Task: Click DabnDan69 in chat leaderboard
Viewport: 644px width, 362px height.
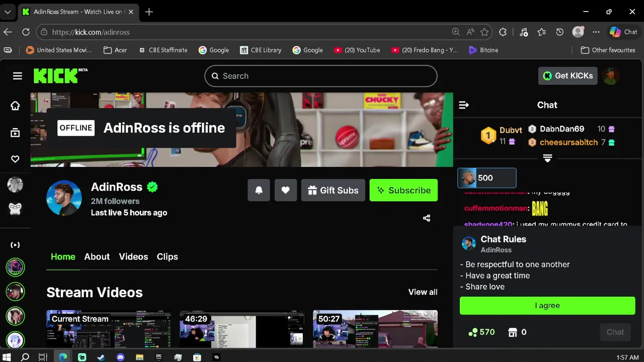Action: 562,129
